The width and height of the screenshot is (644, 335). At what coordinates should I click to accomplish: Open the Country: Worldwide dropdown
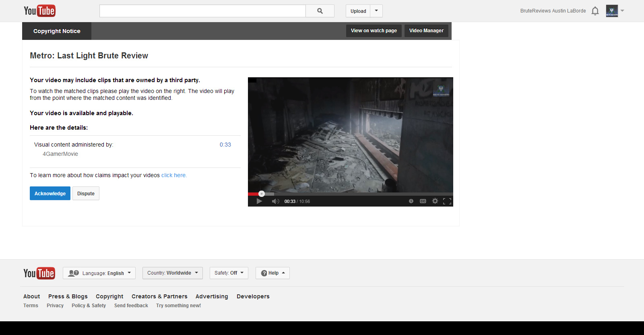click(173, 273)
